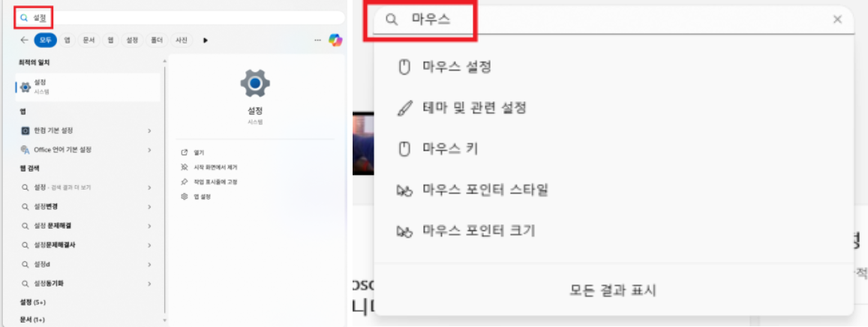
Task: Click the back arrow in Windows search
Action: [24, 40]
